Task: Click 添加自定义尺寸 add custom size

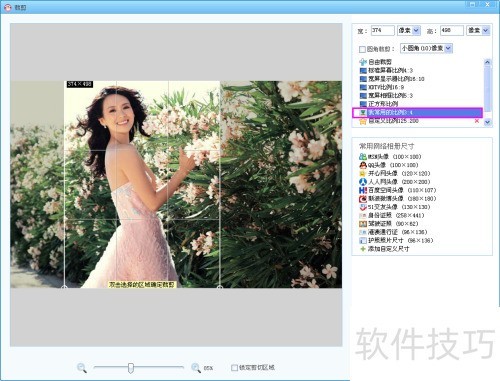Action: (388, 249)
